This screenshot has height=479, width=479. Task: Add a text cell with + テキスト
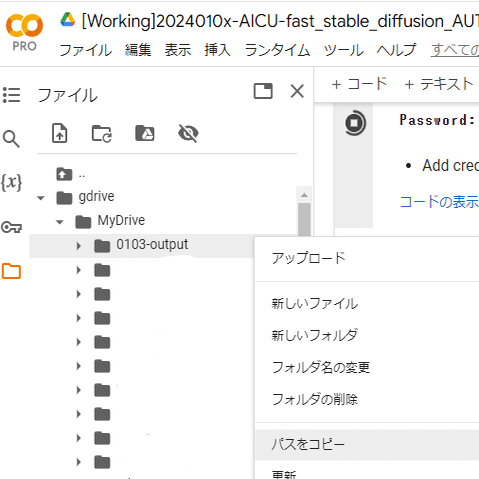point(439,84)
